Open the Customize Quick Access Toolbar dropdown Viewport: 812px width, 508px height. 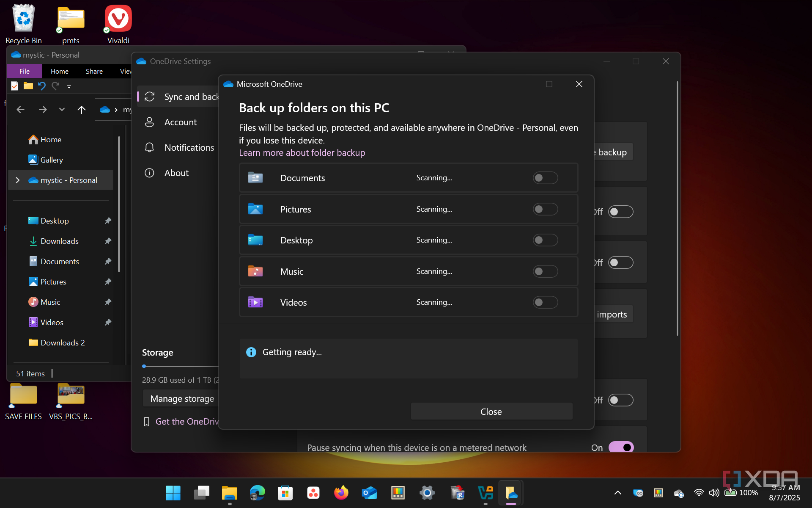point(69,86)
